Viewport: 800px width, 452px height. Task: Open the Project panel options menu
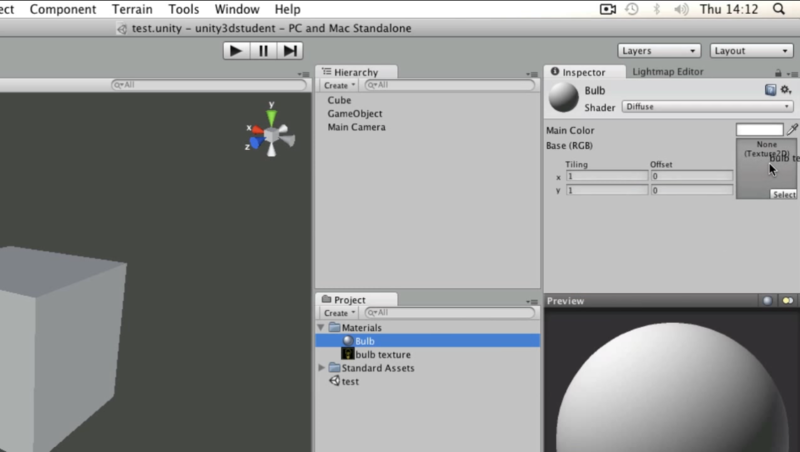[x=532, y=302]
